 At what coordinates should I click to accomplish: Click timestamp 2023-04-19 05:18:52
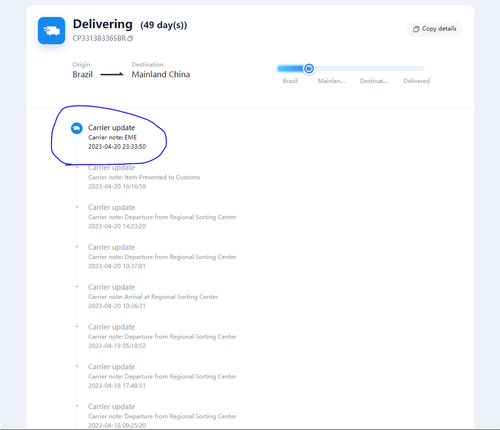117,346
